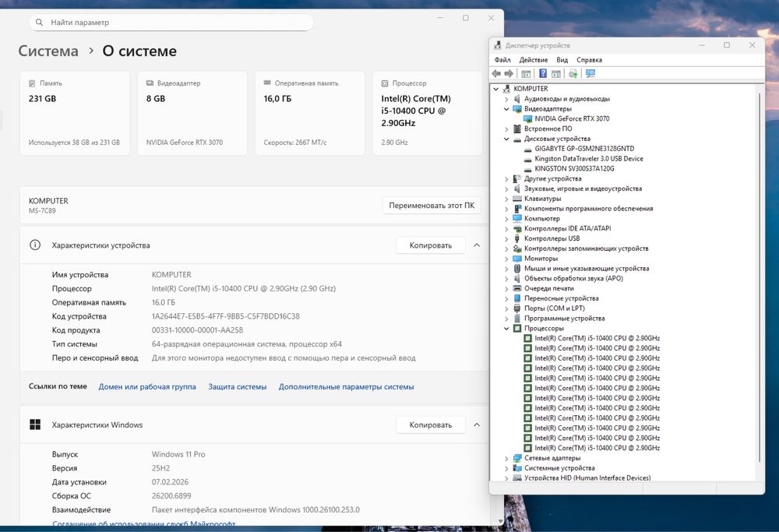This screenshot has height=532, width=779.
Task: Click the KOMPUTER root node computer icon
Action: (x=507, y=89)
